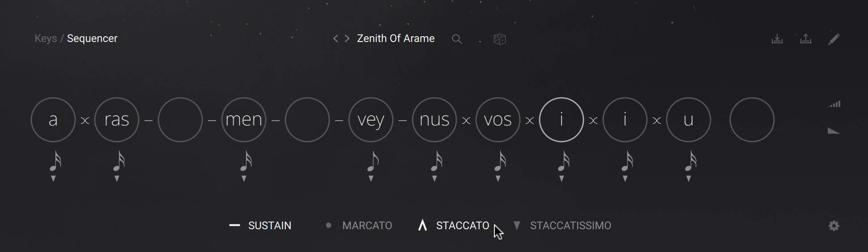This screenshot has width=868, height=252.
Task: Click the export preset upload icon
Action: pyautogui.click(x=805, y=39)
